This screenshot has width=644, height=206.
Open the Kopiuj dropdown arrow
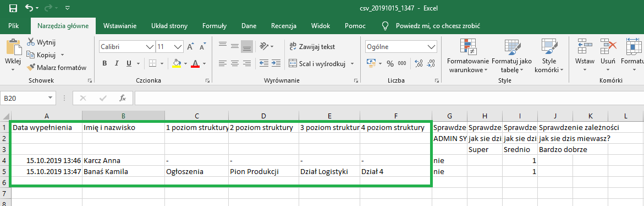tap(63, 55)
